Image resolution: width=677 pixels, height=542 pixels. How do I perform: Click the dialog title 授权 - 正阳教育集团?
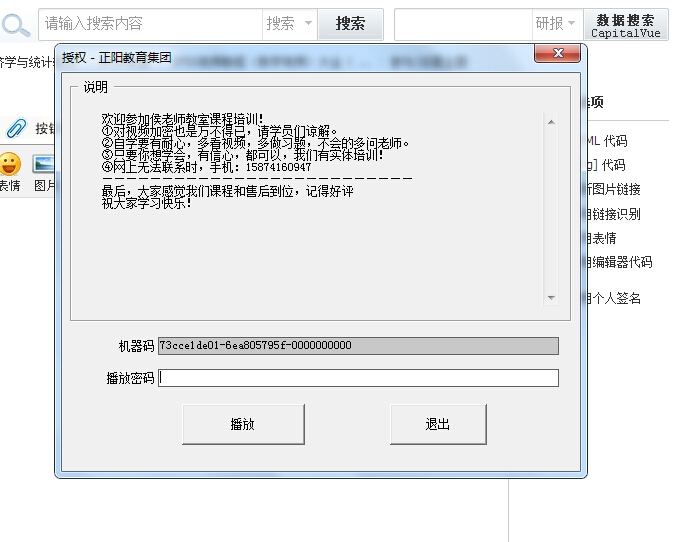pyautogui.click(x=117, y=57)
